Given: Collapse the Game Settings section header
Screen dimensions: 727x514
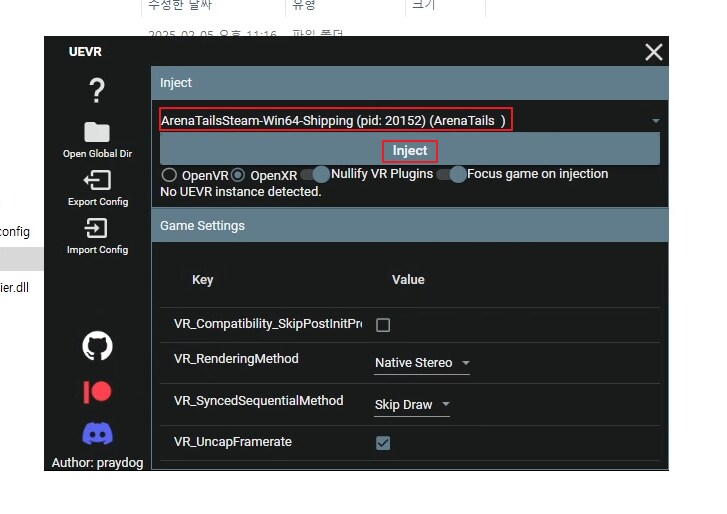Looking at the screenshot, I should (x=410, y=226).
